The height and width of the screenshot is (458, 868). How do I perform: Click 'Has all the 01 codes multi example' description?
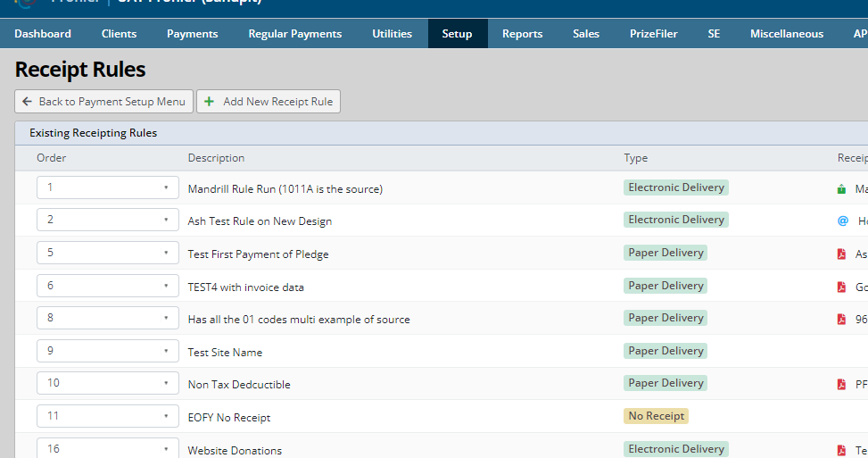pos(299,320)
